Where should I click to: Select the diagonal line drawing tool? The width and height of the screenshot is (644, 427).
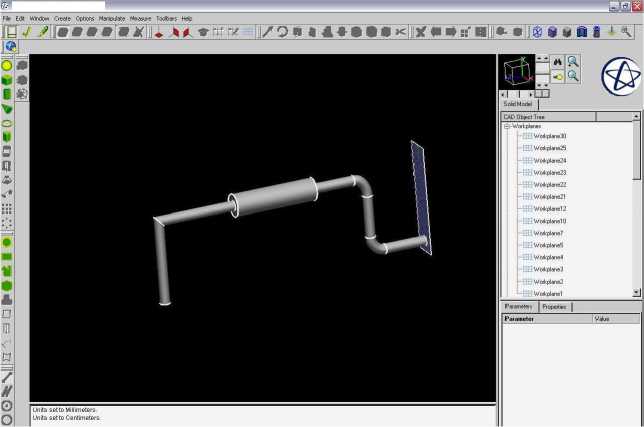[7, 377]
